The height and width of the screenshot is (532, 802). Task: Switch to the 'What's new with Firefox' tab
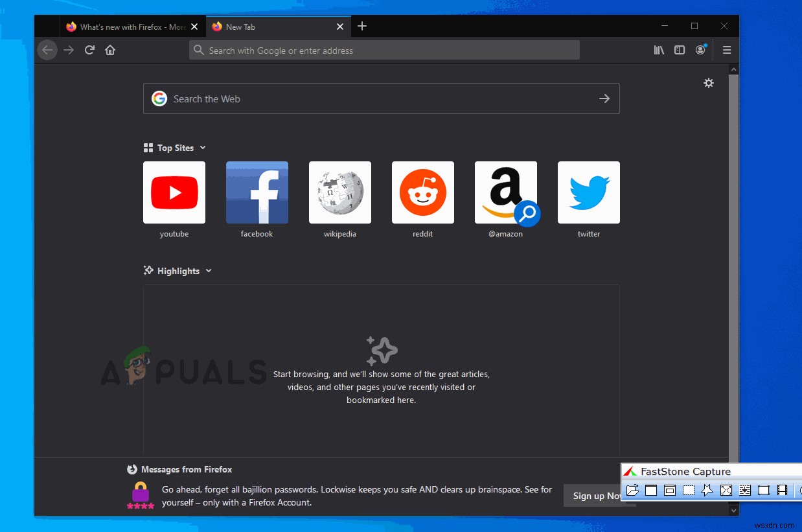click(127, 27)
